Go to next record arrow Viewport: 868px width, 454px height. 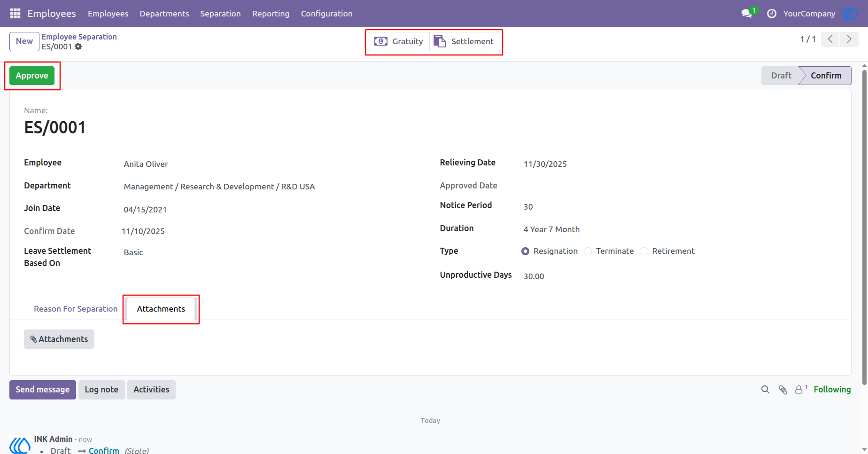(x=849, y=39)
